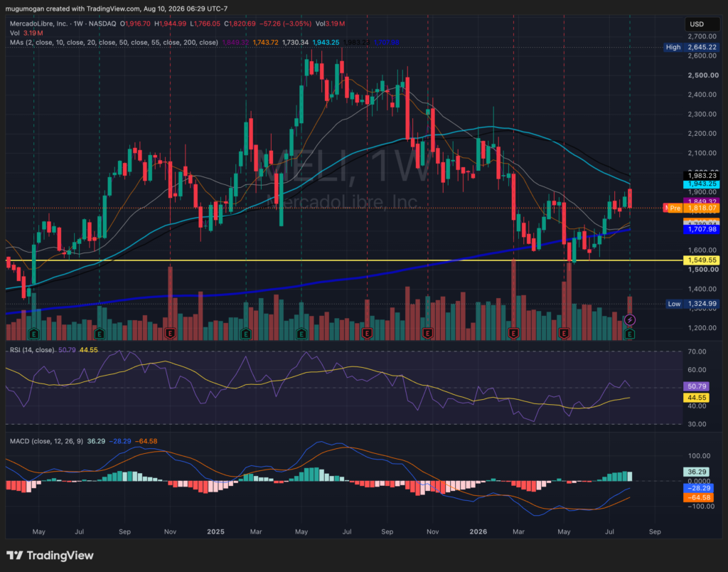The image size is (728, 572).
Task: Open the red earnings marker above May 2026
Action: 564,333
